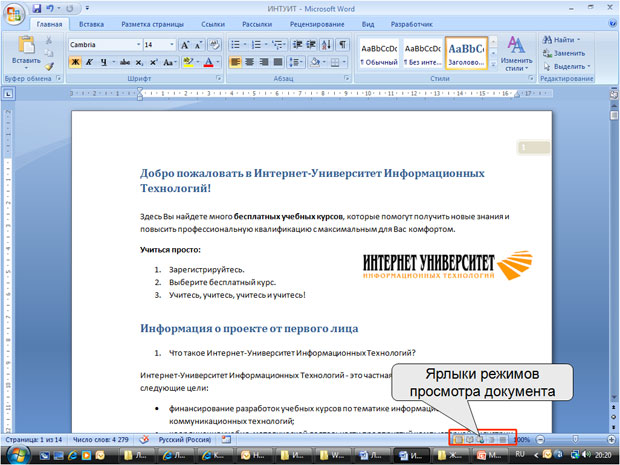
Task: Click macro recording icon in status bar
Action: tap(226, 439)
